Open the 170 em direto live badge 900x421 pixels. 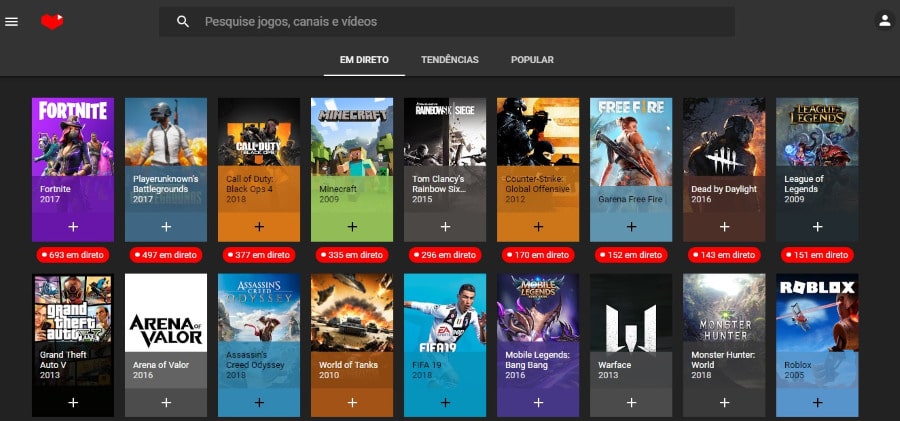(538, 255)
